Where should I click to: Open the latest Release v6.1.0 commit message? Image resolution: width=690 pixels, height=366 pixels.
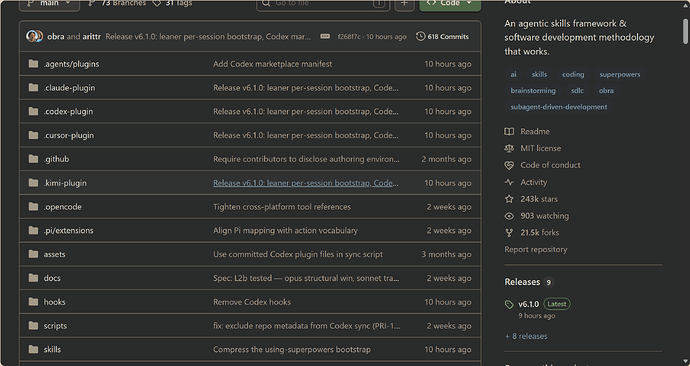pyautogui.click(x=208, y=37)
